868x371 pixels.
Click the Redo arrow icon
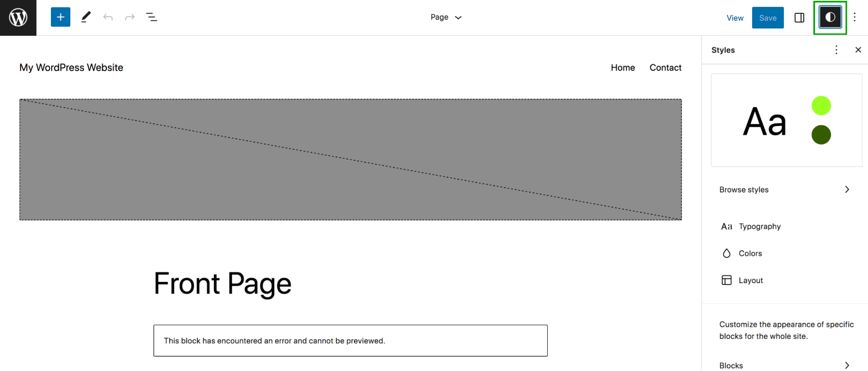click(x=130, y=17)
